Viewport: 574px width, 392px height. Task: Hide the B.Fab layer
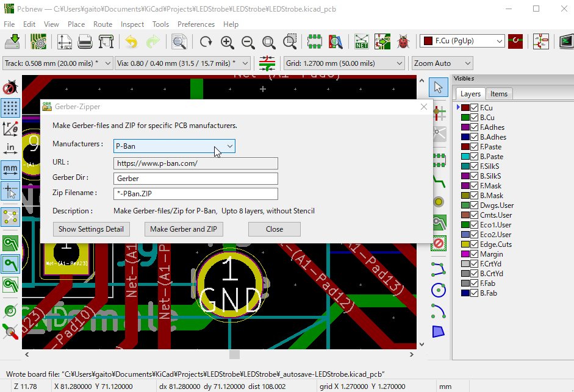click(475, 293)
